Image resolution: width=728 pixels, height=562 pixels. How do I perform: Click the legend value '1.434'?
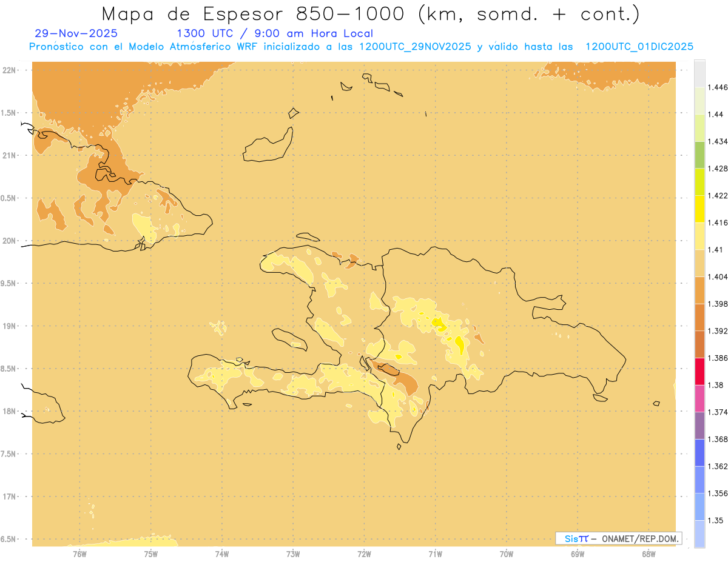point(718,141)
